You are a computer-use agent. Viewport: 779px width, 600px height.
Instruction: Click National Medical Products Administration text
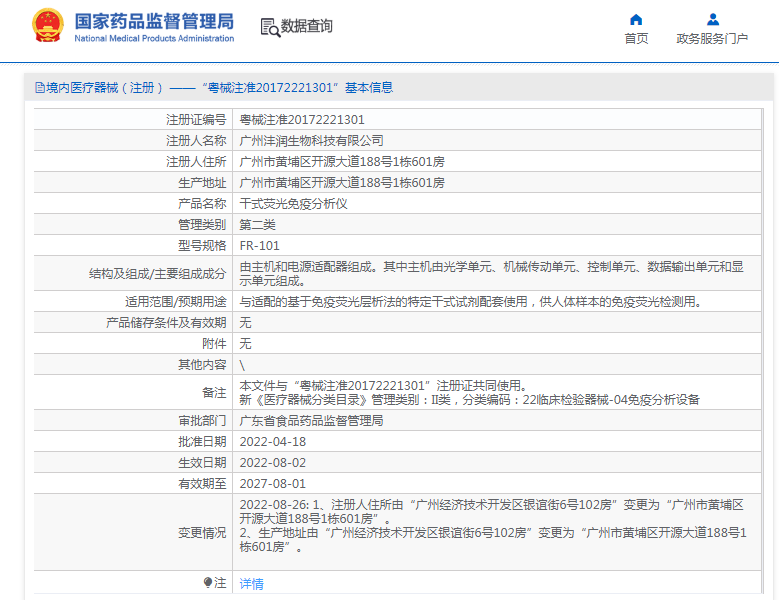pyautogui.click(x=154, y=38)
